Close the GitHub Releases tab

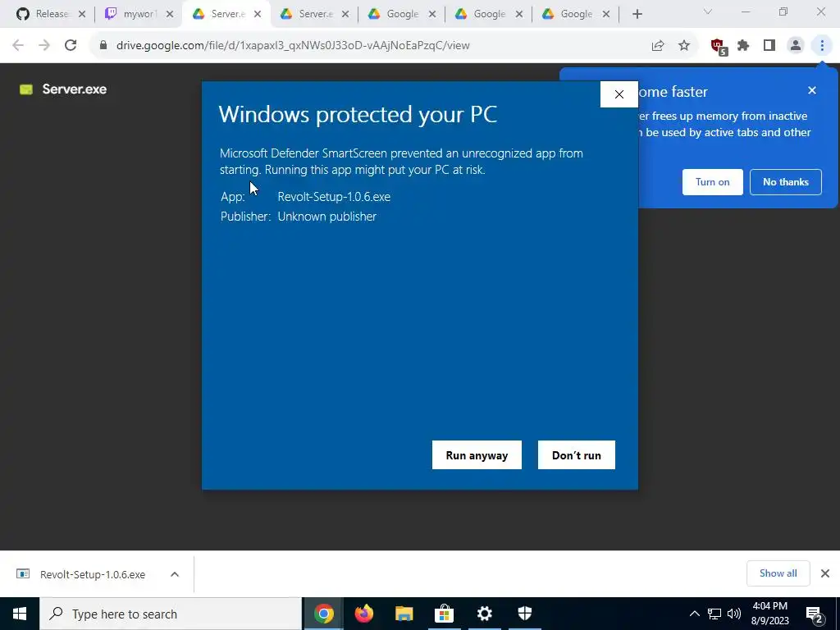[82, 15]
